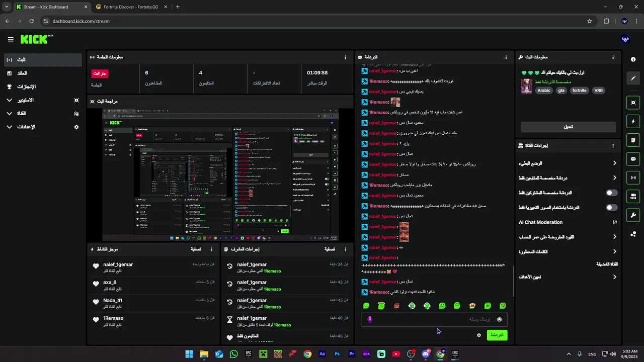Viewport: 644px width, 362px height.
Task: Toggle the camera channel actions widget icon
Action: coord(633,196)
